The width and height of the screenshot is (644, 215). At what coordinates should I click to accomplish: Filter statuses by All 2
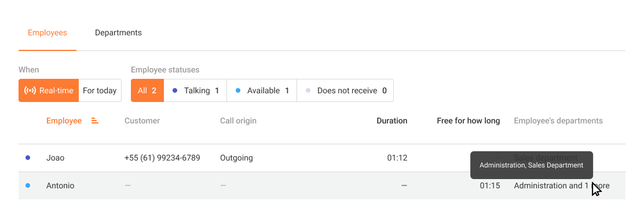148,90
